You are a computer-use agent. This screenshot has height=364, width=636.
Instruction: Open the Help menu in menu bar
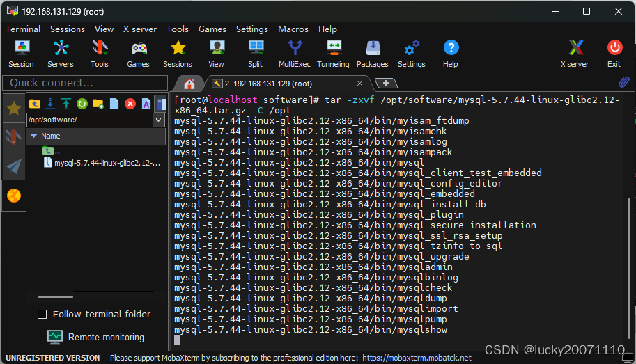(327, 29)
